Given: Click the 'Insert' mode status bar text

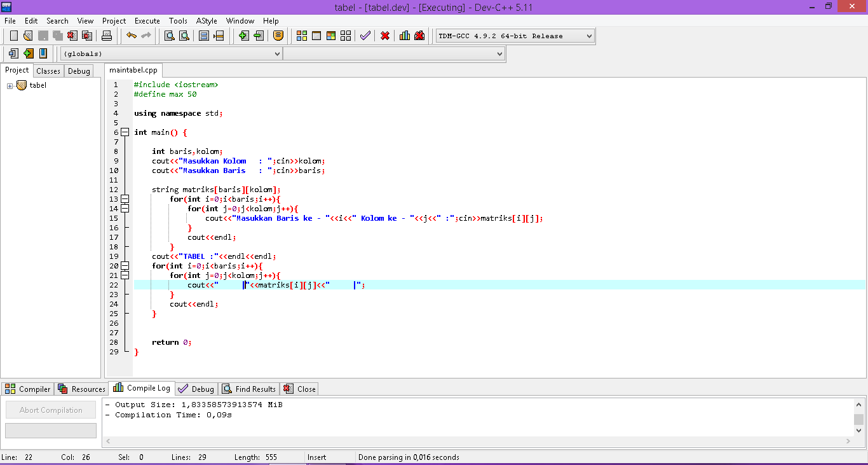Looking at the screenshot, I should coord(316,457).
